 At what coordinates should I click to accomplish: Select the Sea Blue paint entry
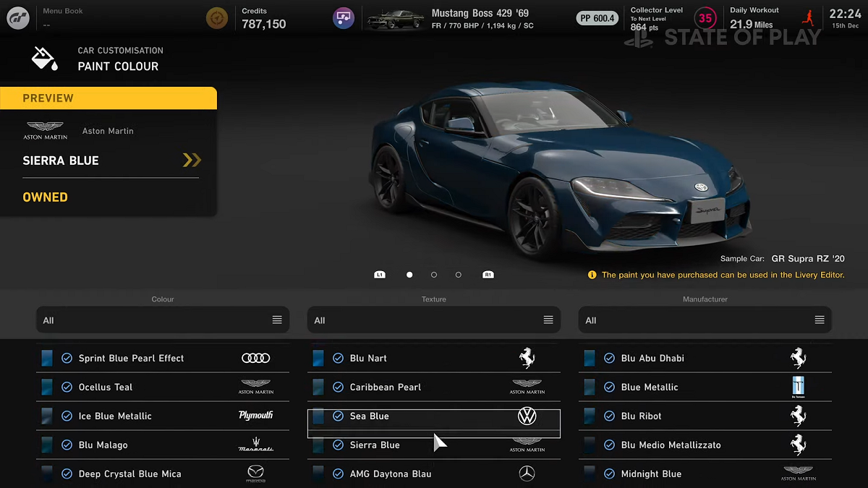pos(434,416)
